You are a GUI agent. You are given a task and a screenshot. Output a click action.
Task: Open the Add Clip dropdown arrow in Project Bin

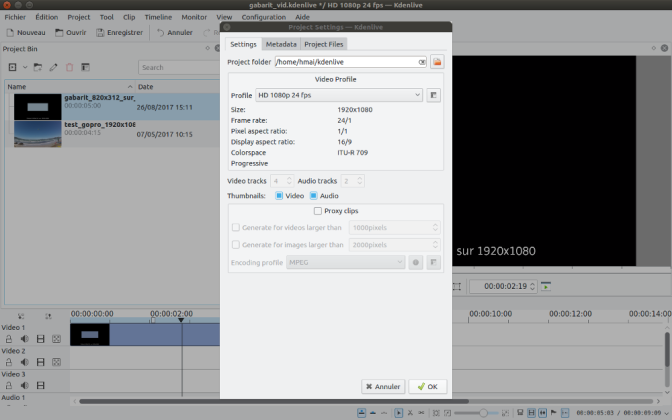pyautogui.click(x=25, y=67)
